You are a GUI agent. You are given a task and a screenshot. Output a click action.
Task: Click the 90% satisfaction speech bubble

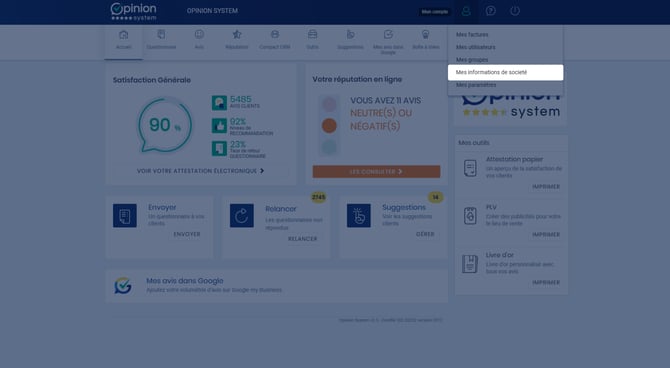click(165, 125)
